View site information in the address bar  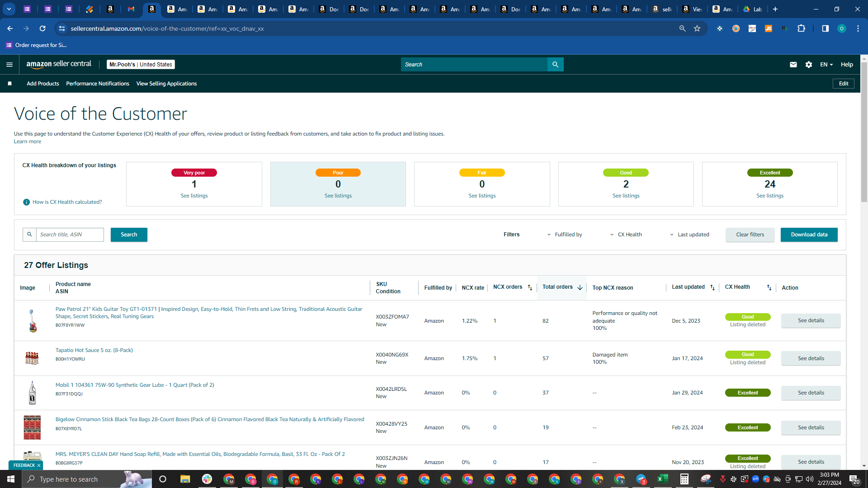(62, 28)
